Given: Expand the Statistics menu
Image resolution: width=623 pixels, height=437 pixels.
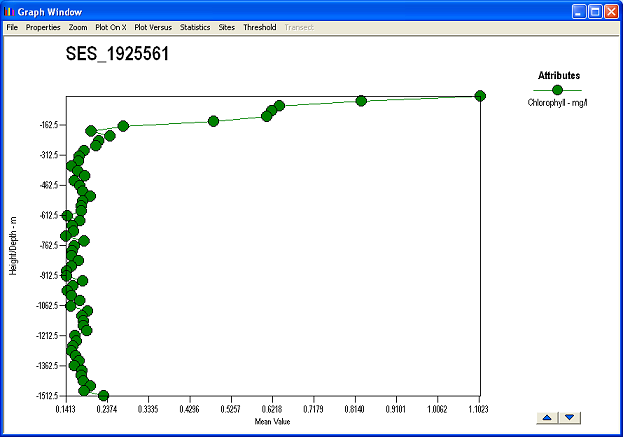Looking at the screenshot, I should [195, 27].
